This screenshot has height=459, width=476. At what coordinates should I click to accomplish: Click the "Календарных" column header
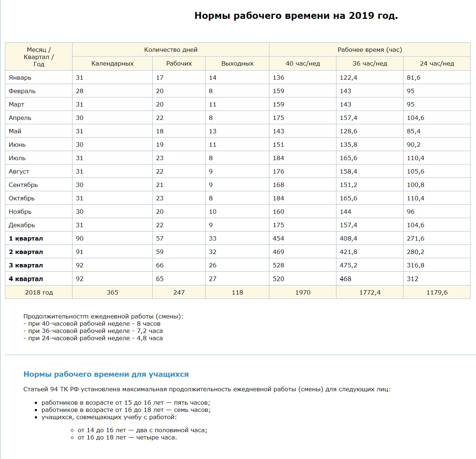(112, 63)
